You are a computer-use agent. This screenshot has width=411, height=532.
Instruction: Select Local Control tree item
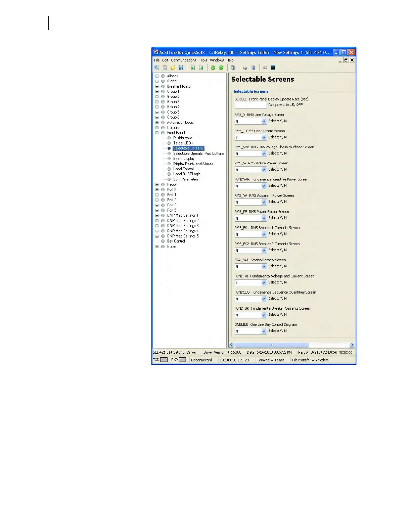[183, 169]
